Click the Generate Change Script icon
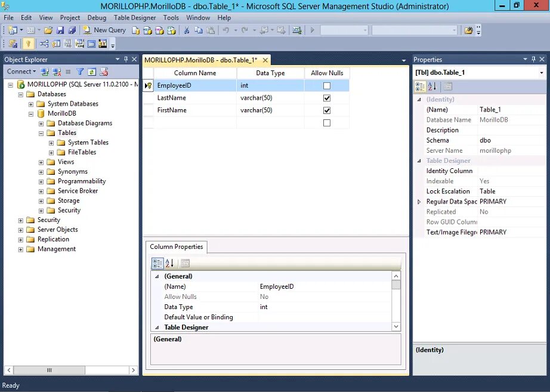The width and height of the screenshot is (550, 392). (x=13, y=44)
